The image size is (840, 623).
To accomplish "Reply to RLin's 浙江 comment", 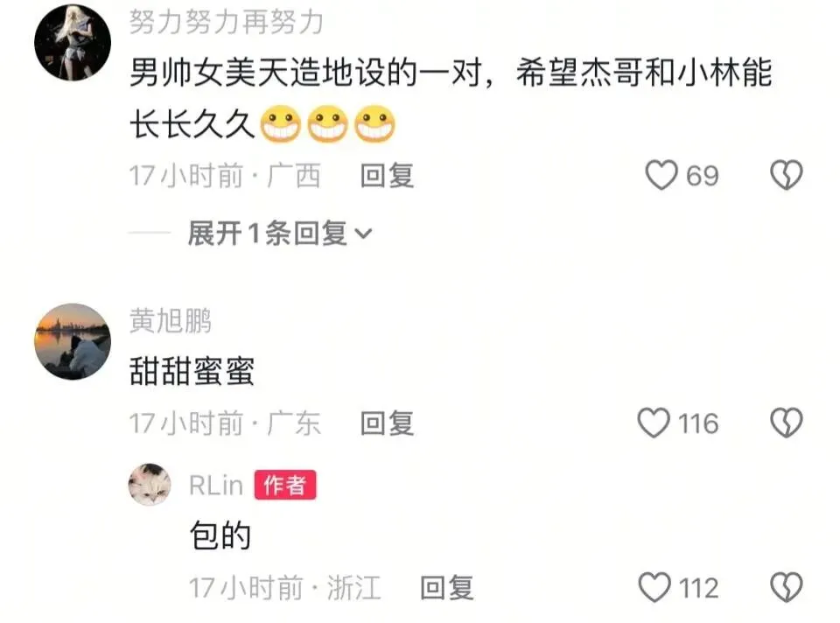I will pyautogui.click(x=447, y=588).
